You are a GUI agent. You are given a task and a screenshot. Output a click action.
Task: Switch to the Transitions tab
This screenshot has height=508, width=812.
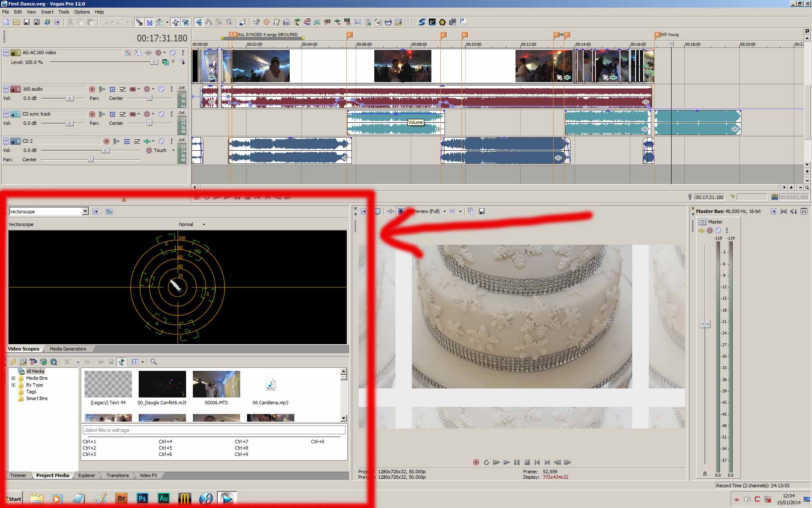pyautogui.click(x=117, y=475)
